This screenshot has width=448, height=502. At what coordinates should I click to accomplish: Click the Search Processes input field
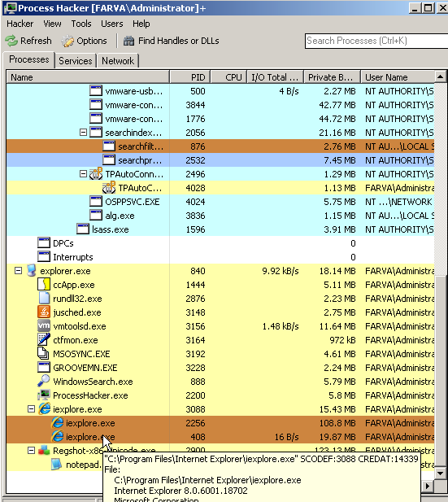point(376,41)
